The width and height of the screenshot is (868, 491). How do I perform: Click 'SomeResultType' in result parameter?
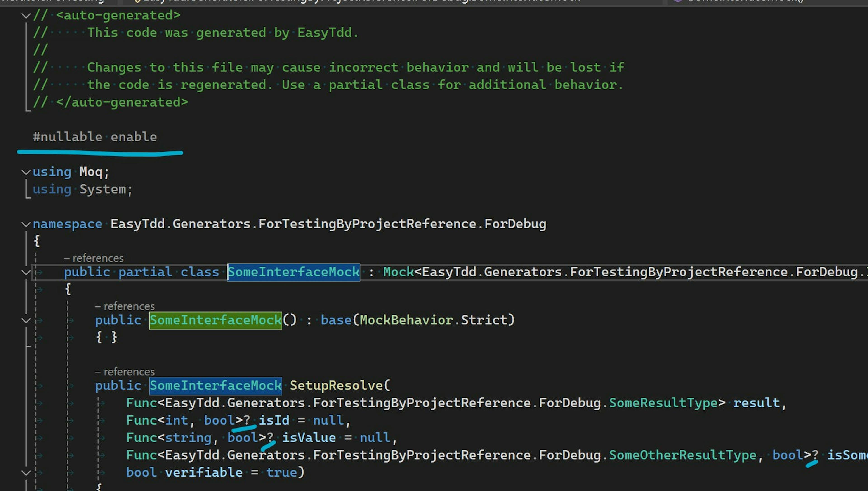coord(663,403)
